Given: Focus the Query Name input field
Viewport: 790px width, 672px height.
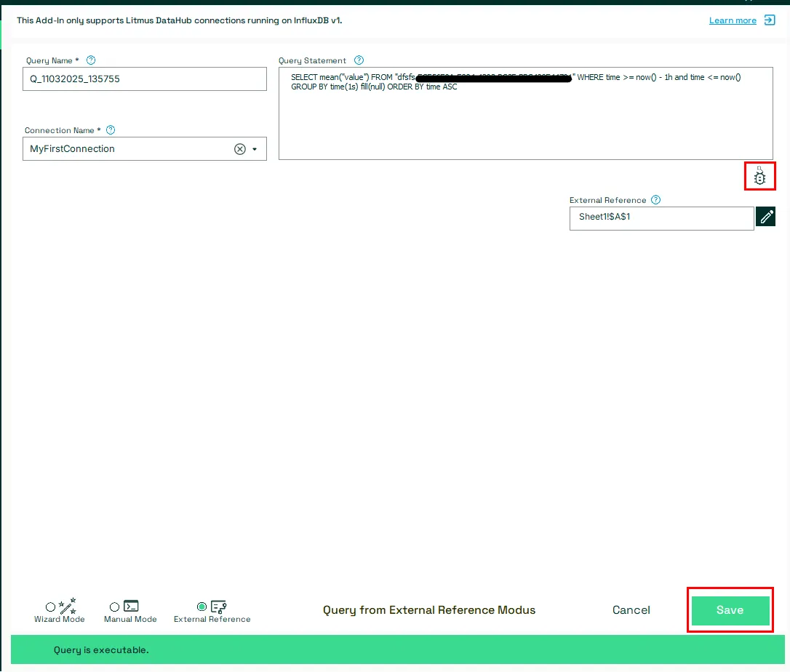Looking at the screenshot, I should click(145, 79).
